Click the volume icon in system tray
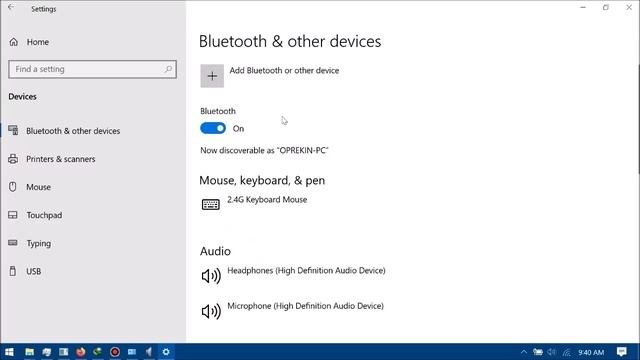Image resolution: width=640 pixels, height=360 pixels. click(x=552, y=352)
